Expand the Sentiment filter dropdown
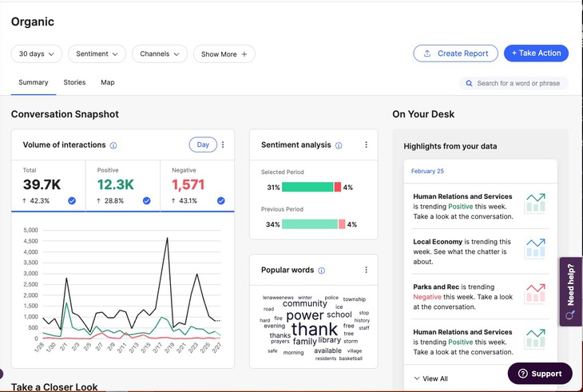583x392 pixels. 97,53
